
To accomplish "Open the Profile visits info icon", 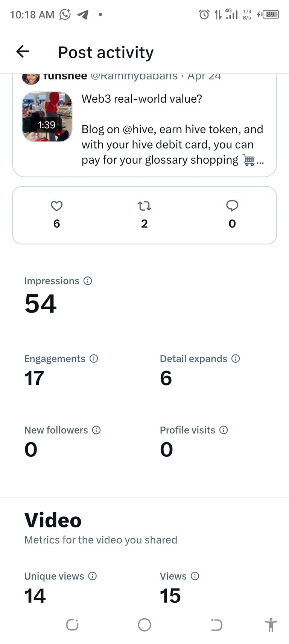I will pos(224,430).
